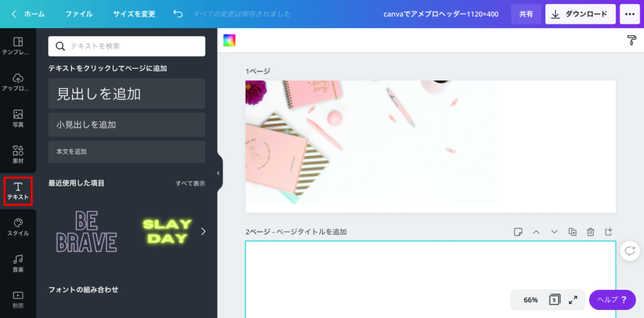
Task: Click the Download (ダウンロード) button
Action: [580, 14]
